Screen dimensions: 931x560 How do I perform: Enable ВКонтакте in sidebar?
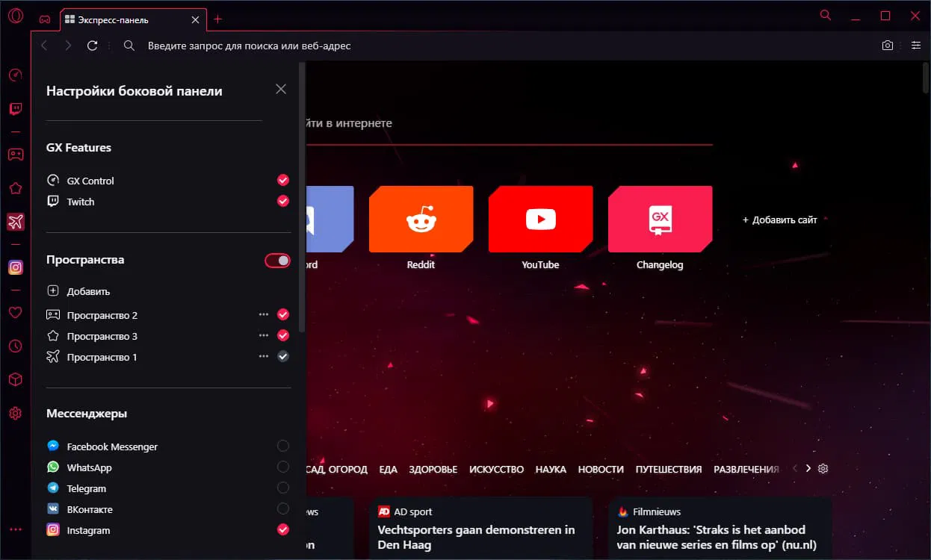[283, 508]
